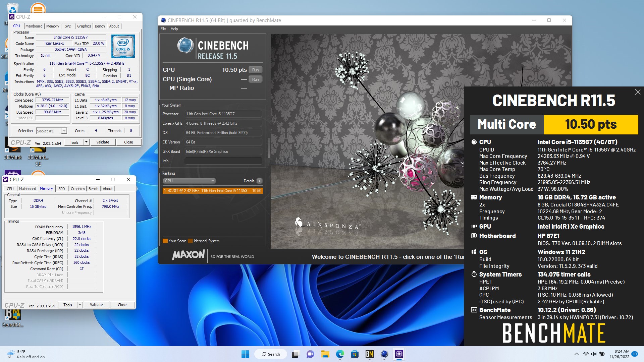Close the BenchMate result overlay

pos(638,92)
